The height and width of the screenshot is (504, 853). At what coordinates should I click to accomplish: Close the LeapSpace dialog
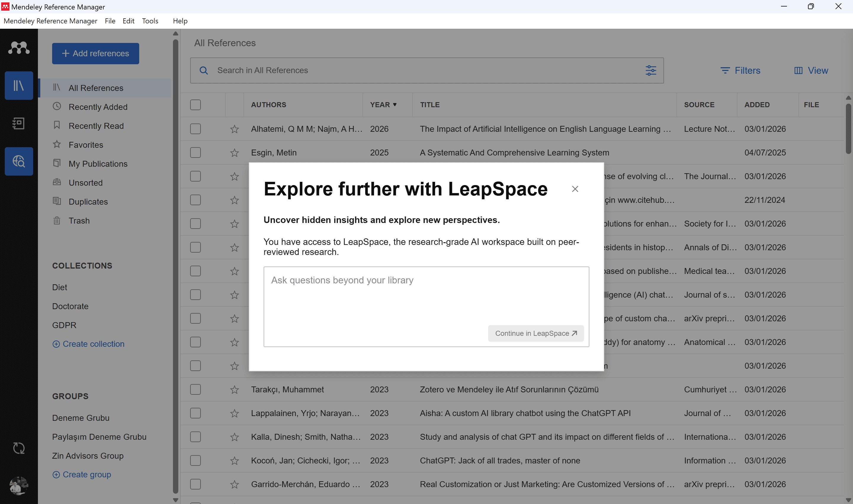coord(575,189)
